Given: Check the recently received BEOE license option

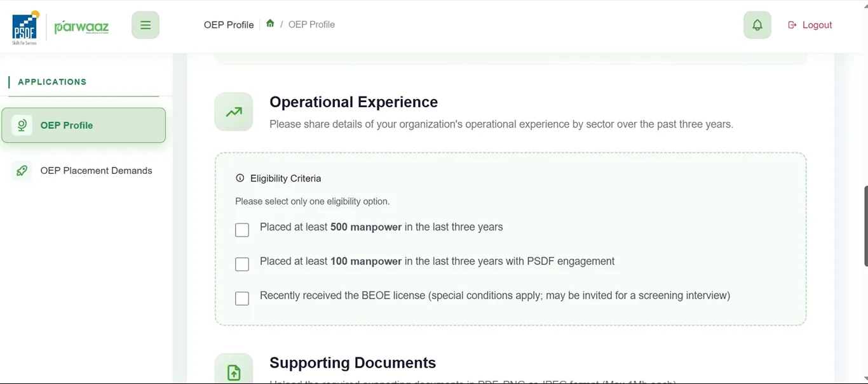Looking at the screenshot, I should [242, 298].
